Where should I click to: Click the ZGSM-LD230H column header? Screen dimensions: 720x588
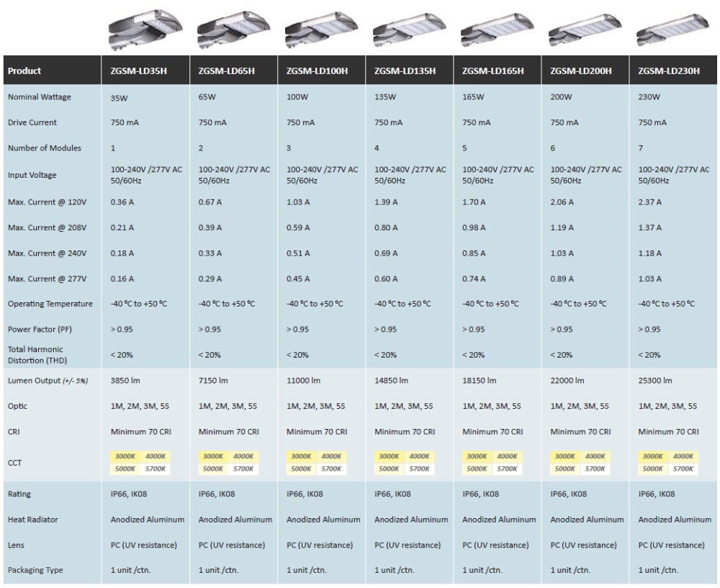coord(673,71)
